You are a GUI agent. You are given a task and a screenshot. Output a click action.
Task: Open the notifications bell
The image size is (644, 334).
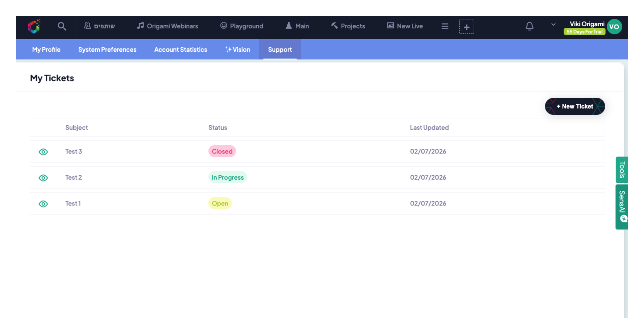[529, 26]
